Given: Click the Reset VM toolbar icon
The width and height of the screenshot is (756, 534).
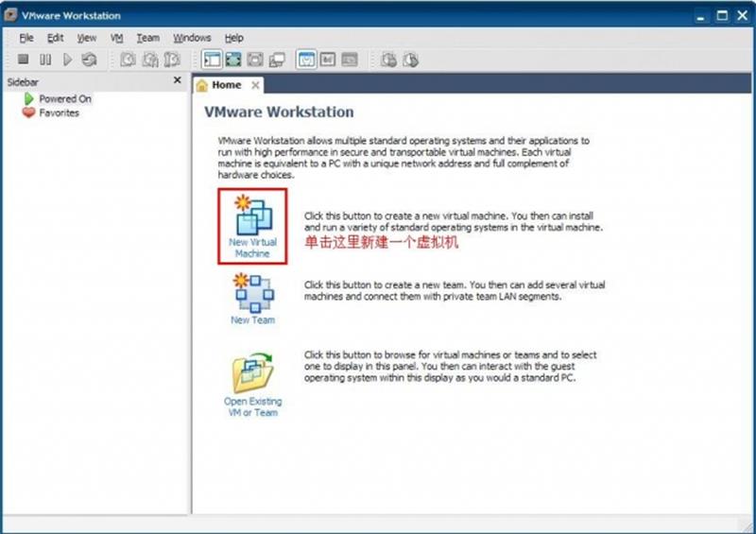Looking at the screenshot, I should pyautogui.click(x=89, y=60).
